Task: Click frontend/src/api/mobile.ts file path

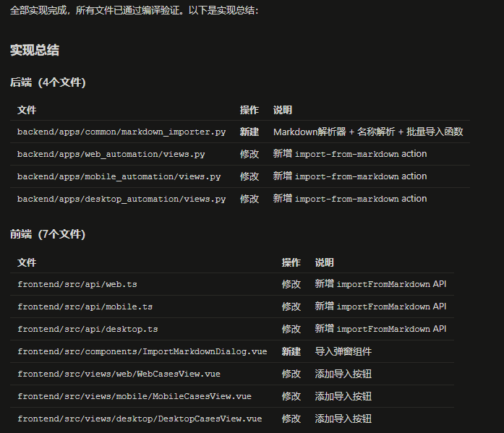Action: click(85, 306)
